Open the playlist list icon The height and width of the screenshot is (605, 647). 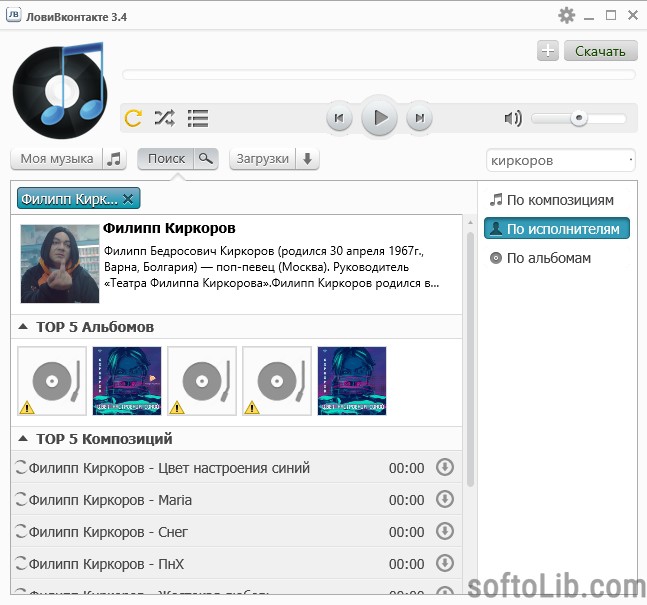pos(198,118)
